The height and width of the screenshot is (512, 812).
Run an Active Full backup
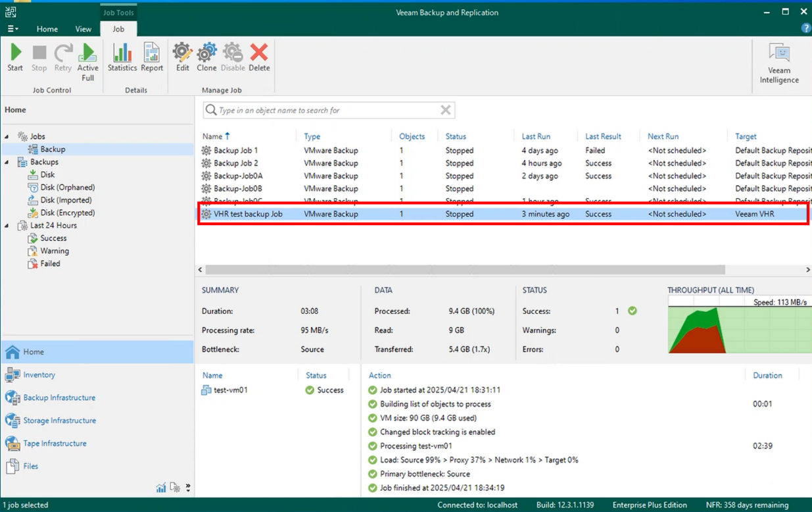point(87,62)
